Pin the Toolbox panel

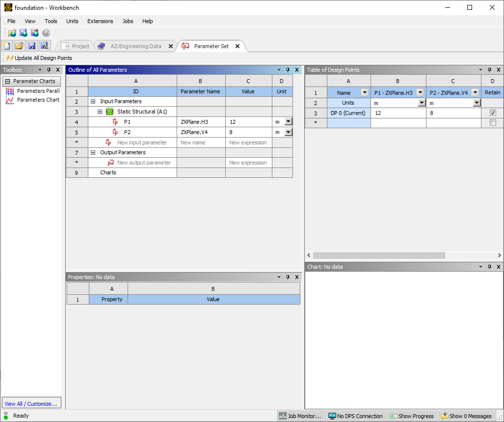49,70
